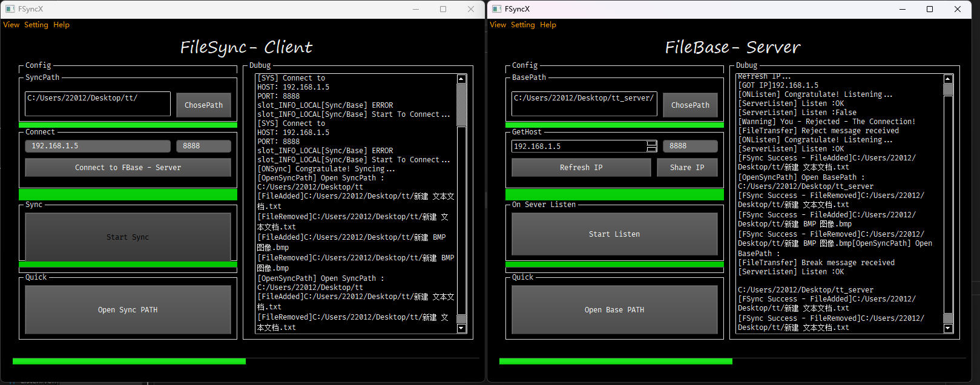Open the Help menu in Client window
980x385 pixels.
[x=61, y=25]
